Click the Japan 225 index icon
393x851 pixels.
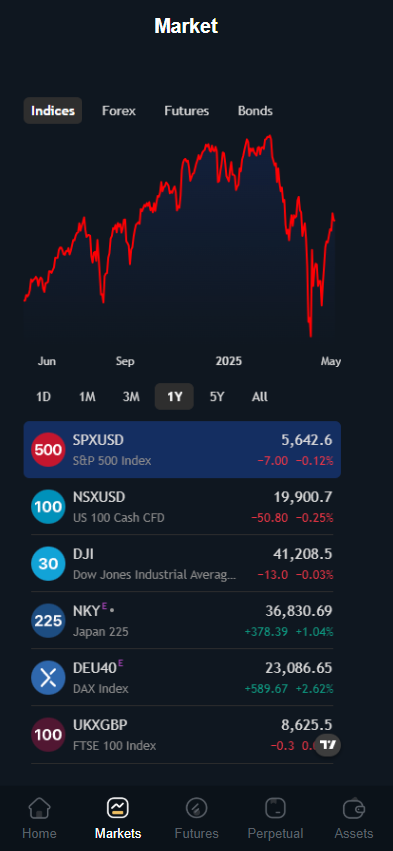[x=48, y=620]
